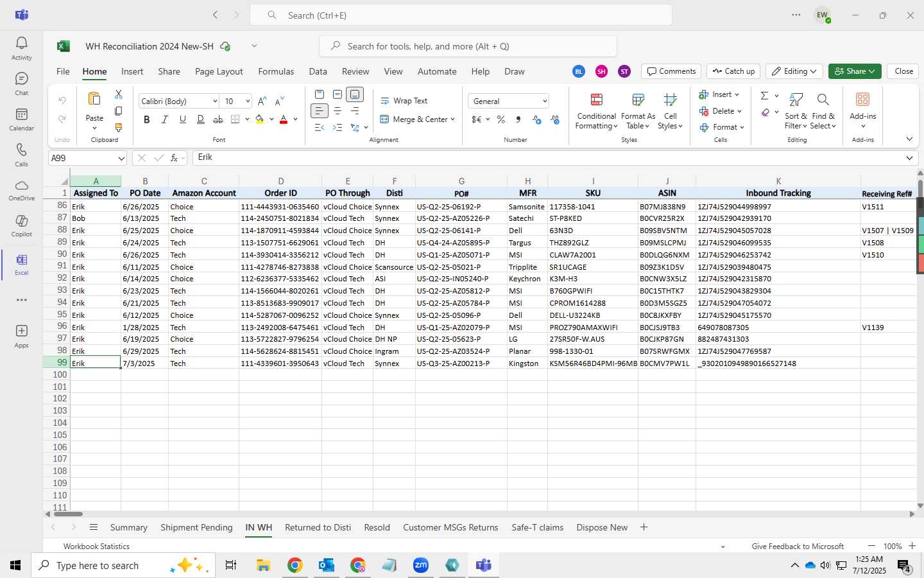Open the Sort & Filter dropdown
This screenshot has height=578, width=924.
pyautogui.click(x=796, y=111)
